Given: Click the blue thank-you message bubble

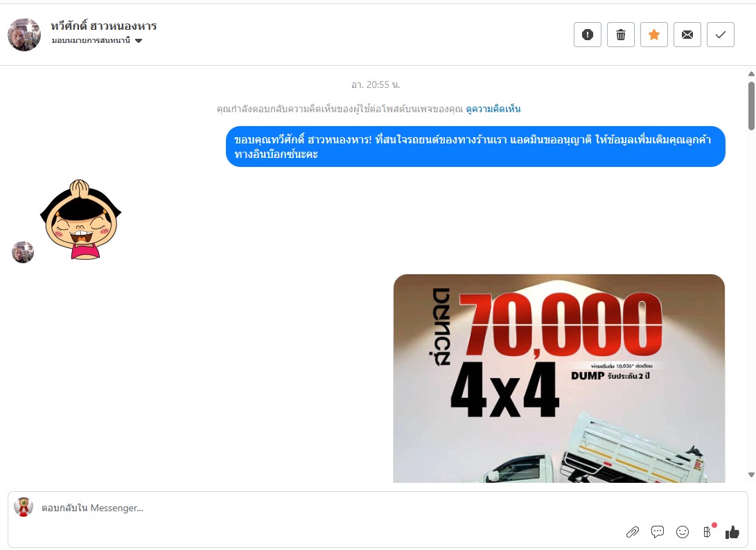Looking at the screenshot, I should click(475, 147).
